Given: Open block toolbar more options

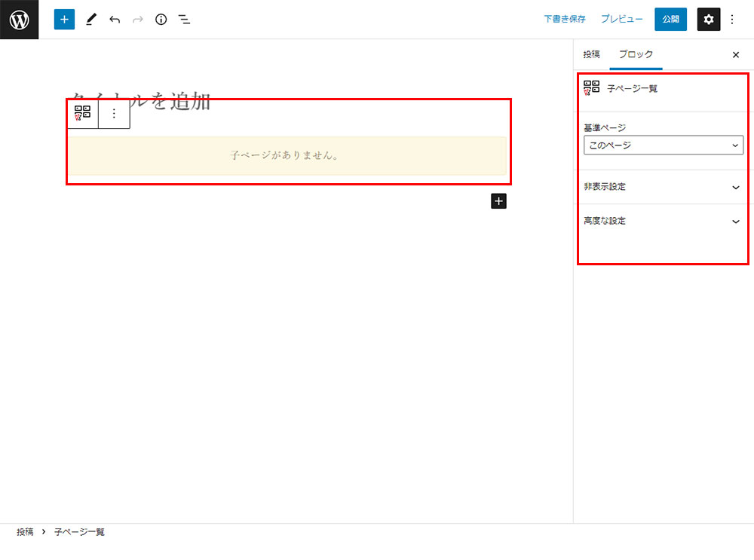Looking at the screenshot, I should [x=114, y=114].
